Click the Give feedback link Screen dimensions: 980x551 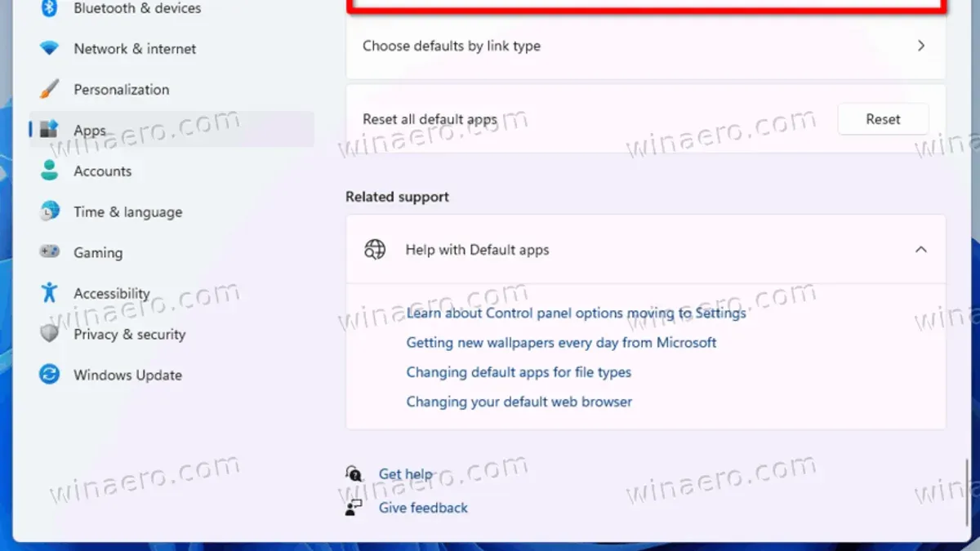[423, 508]
